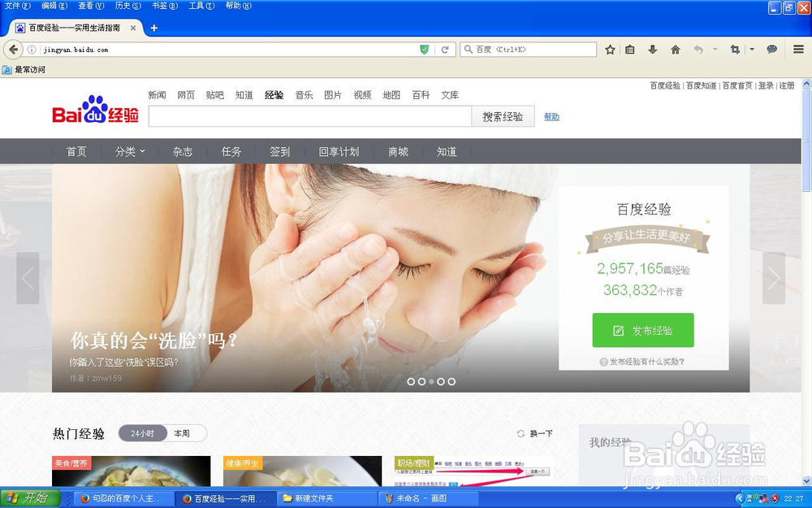Open the 书签 menu
The width and height of the screenshot is (812, 508).
pyautogui.click(x=164, y=6)
